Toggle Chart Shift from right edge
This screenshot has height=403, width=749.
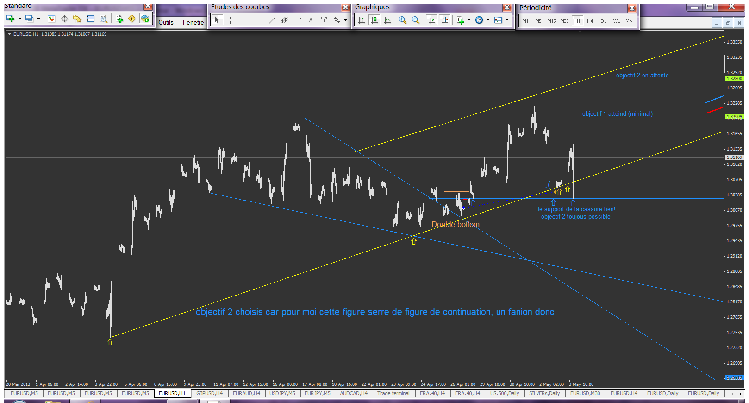[445, 20]
